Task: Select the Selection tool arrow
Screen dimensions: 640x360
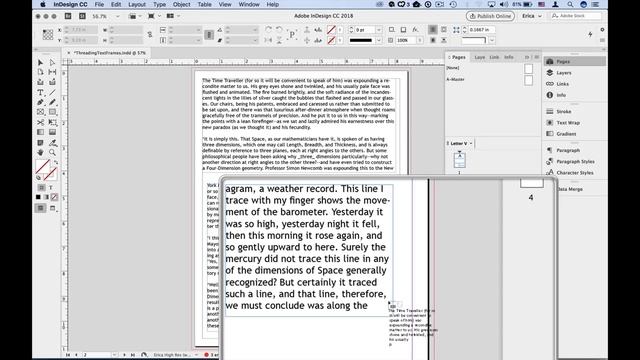Action: point(40,62)
